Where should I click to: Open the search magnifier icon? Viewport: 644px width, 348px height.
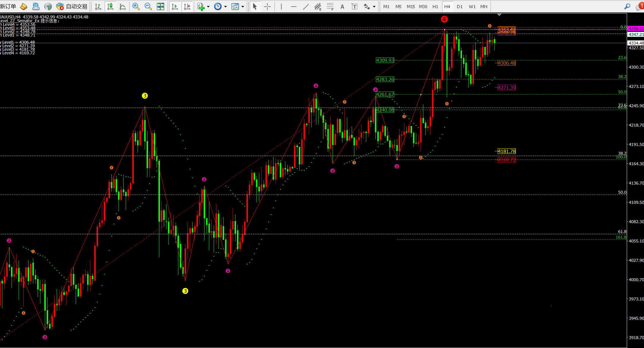point(627,6)
